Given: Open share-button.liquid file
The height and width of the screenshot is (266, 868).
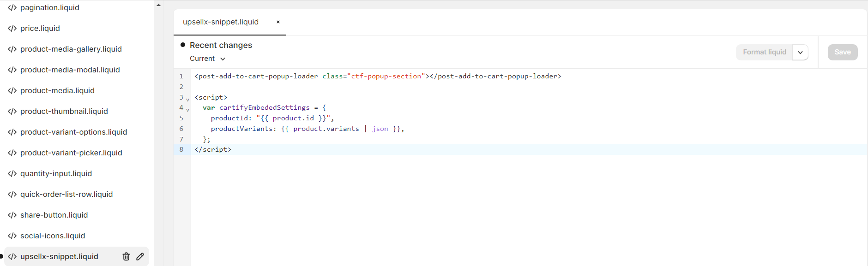Looking at the screenshot, I should (x=54, y=215).
